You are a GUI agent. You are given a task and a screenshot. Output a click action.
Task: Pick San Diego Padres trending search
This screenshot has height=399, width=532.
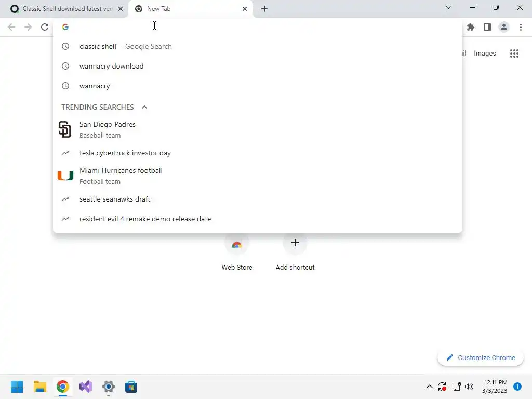coord(258,129)
